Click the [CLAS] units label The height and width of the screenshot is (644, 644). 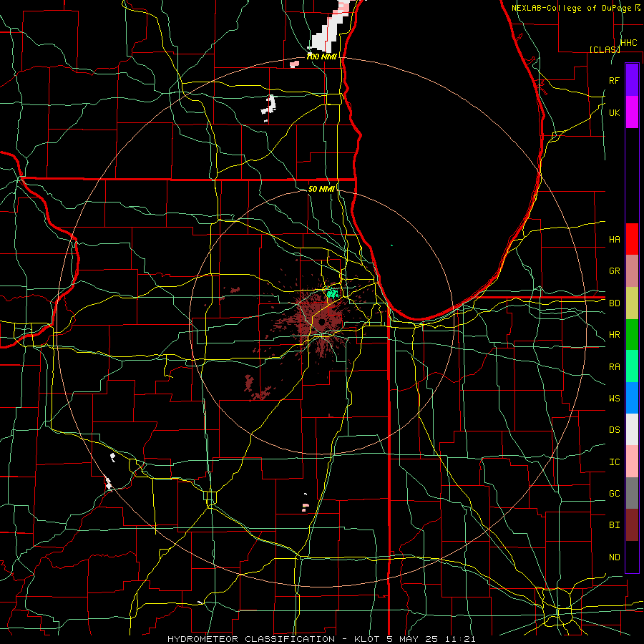click(605, 49)
